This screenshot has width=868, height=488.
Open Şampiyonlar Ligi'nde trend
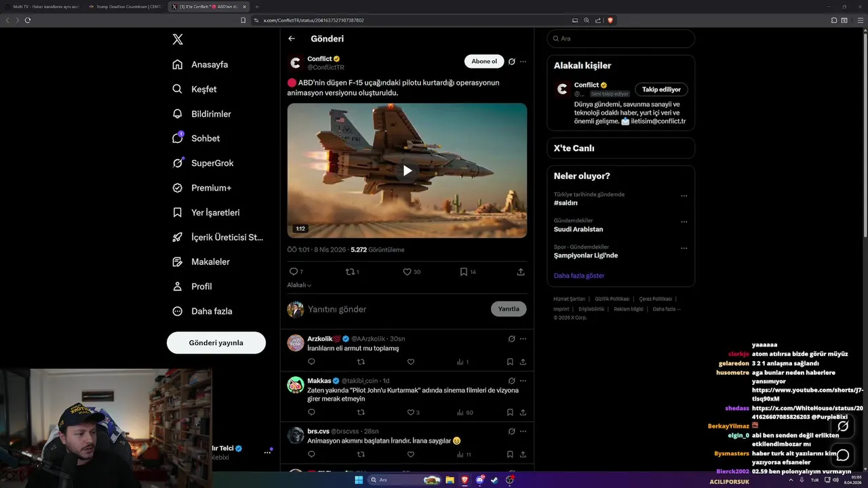586,256
